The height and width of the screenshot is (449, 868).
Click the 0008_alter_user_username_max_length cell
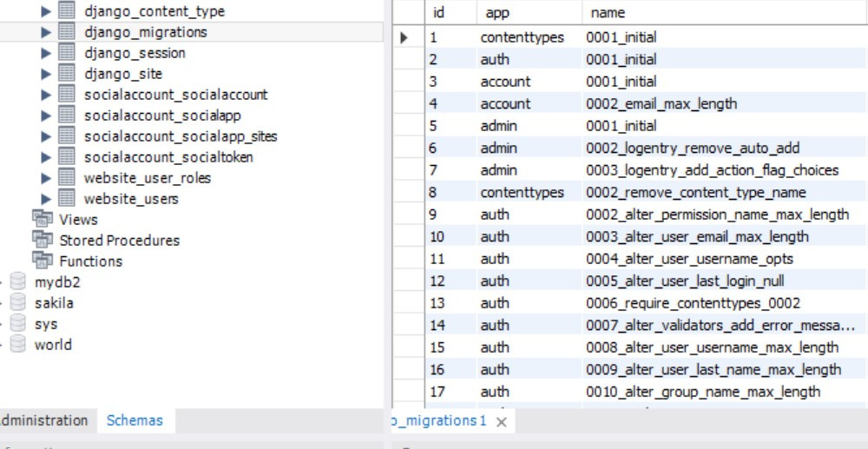(x=725, y=347)
